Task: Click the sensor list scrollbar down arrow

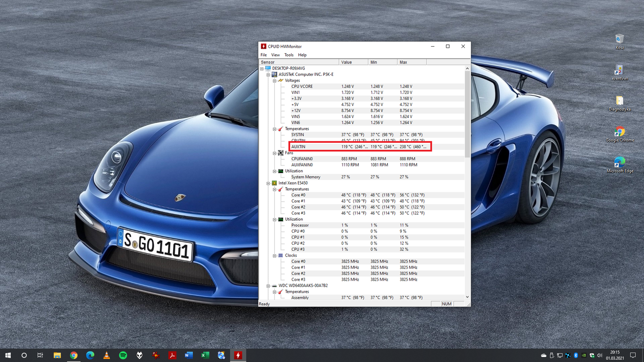Action: pyautogui.click(x=468, y=297)
